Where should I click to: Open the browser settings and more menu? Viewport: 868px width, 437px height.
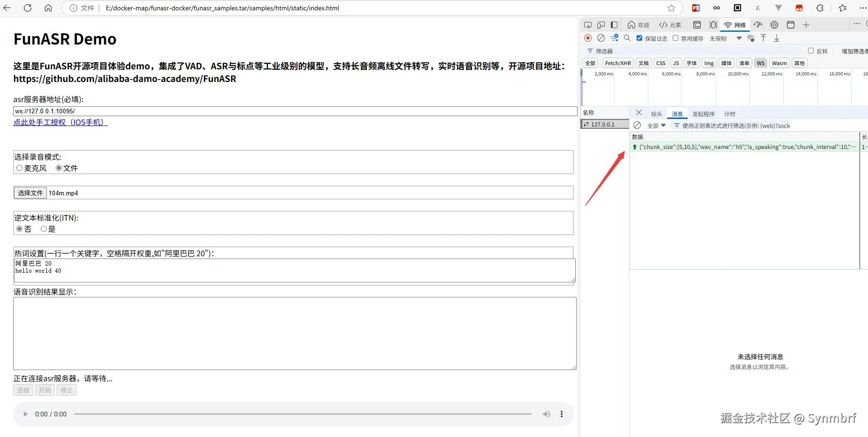coord(863,8)
